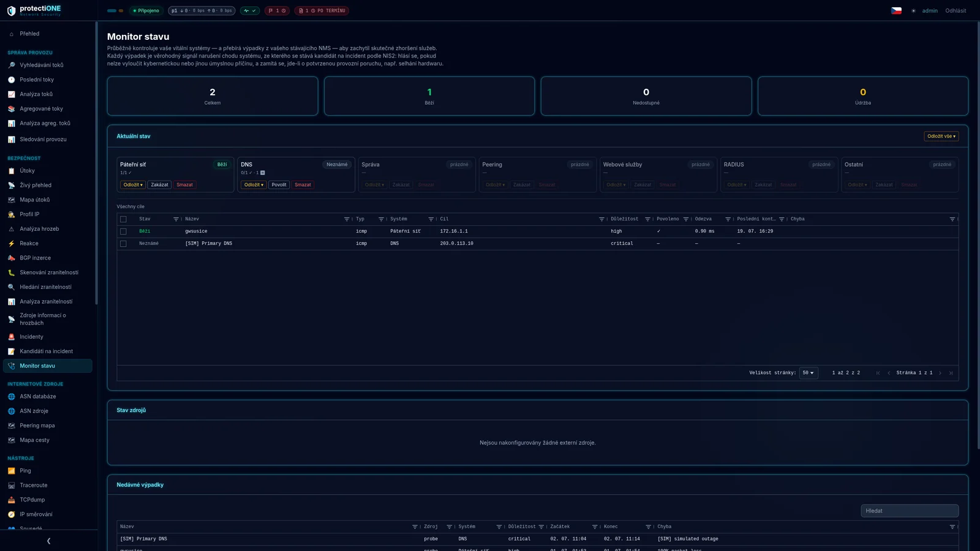The width and height of the screenshot is (980, 551).
Task: Switch the light/dark theme via the sun icon
Action: click(913, 11)
